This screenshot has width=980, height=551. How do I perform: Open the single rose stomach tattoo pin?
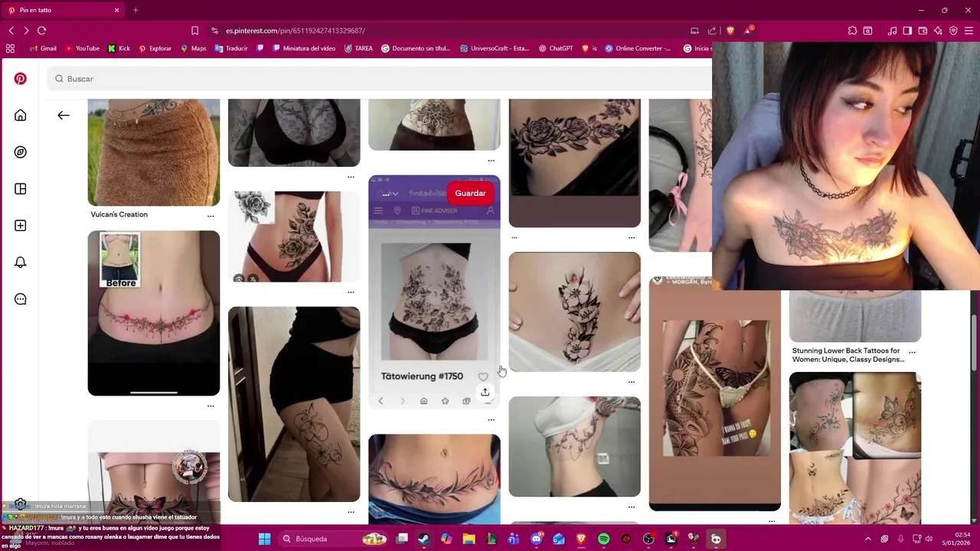294,236
